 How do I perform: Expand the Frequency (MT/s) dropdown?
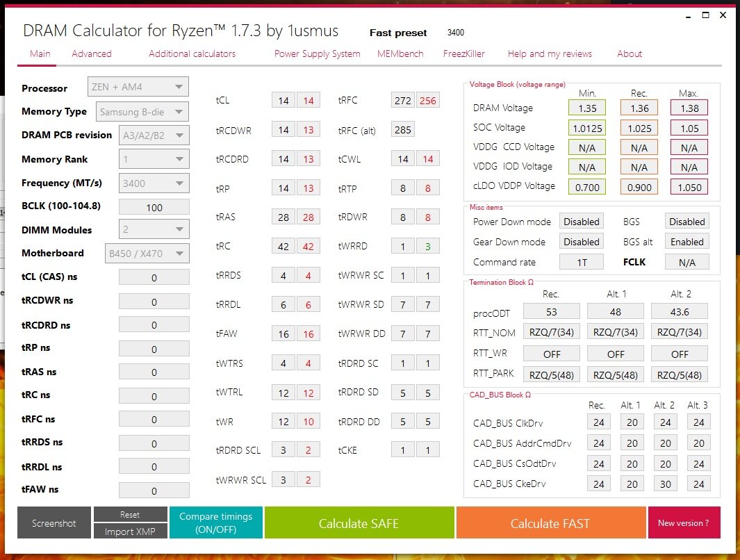[154, 183]
